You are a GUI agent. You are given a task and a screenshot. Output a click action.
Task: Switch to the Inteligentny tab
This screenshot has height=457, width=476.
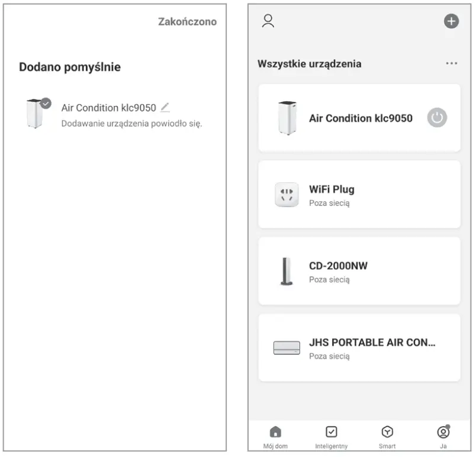332,437
